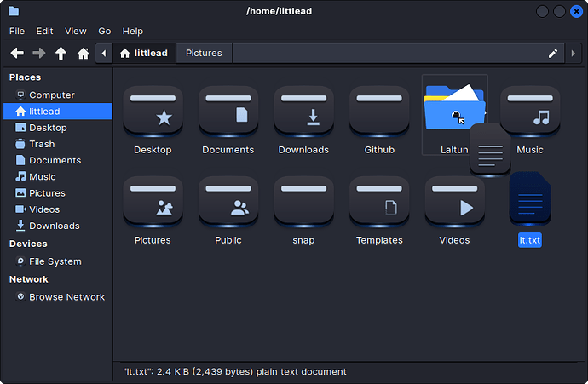Select the Videos folder icon in main view

point(454,202)
